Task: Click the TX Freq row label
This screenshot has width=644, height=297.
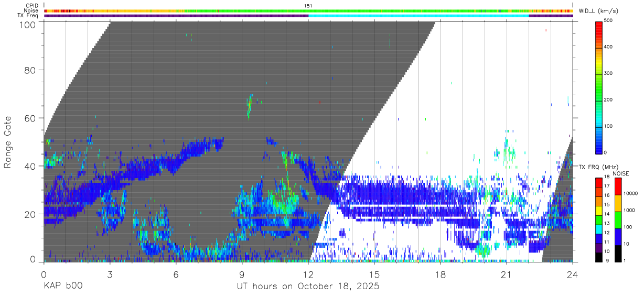Action: [x=28, y=15]
